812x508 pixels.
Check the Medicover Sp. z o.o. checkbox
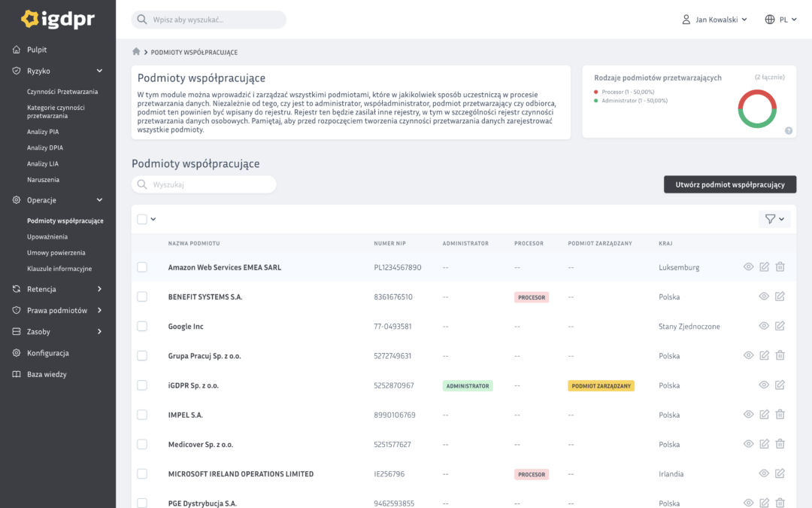142,444
